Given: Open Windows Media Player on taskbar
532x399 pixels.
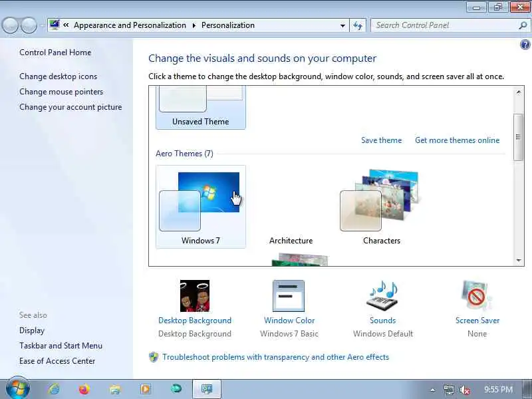Looking at the screenshot, I should 146,389.
